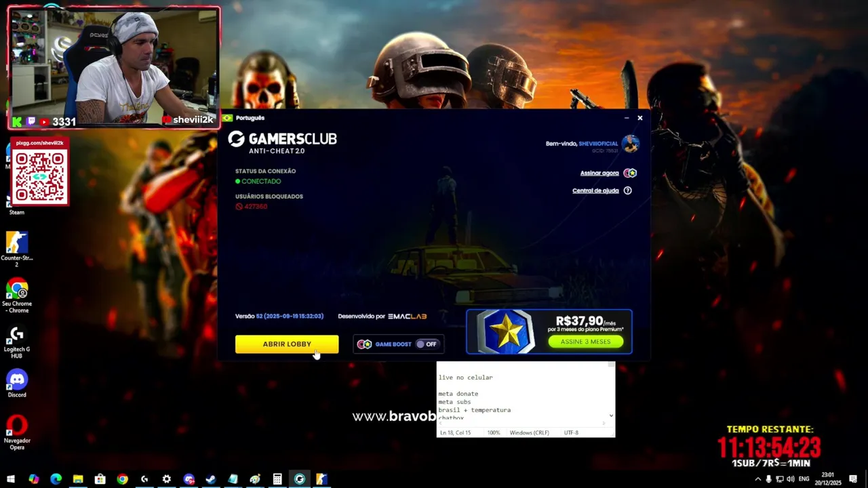Open Steam from the taskbar

click(x=211, y=479)
